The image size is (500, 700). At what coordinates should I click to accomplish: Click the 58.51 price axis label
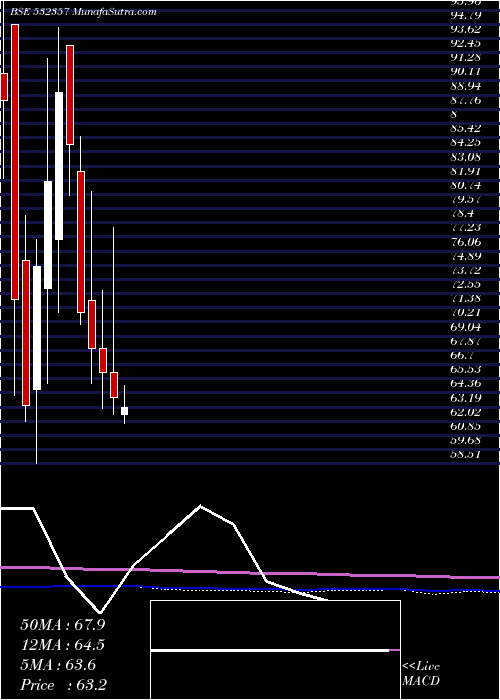(465, 454)
